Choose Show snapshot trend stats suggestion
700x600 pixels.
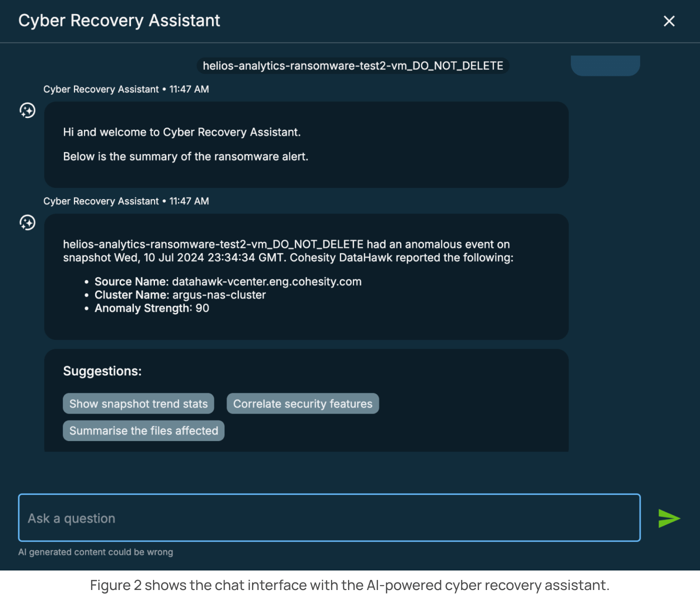(138, 404)
